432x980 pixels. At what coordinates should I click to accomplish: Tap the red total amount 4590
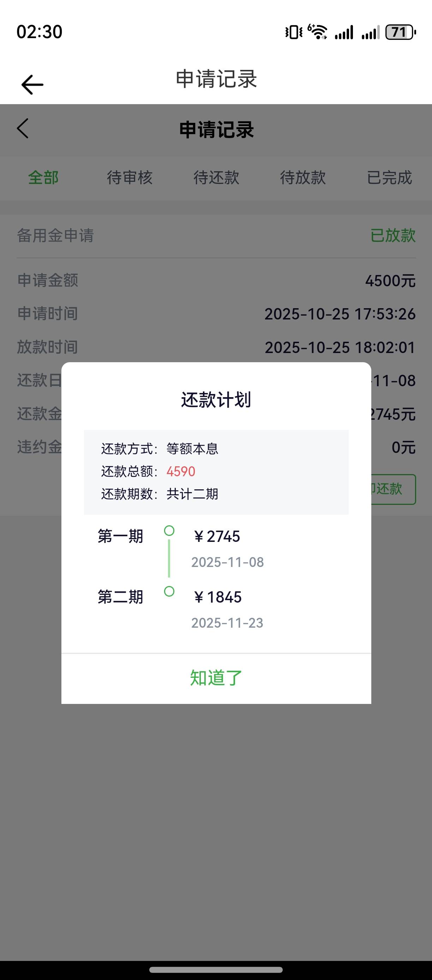coord(181,471)
